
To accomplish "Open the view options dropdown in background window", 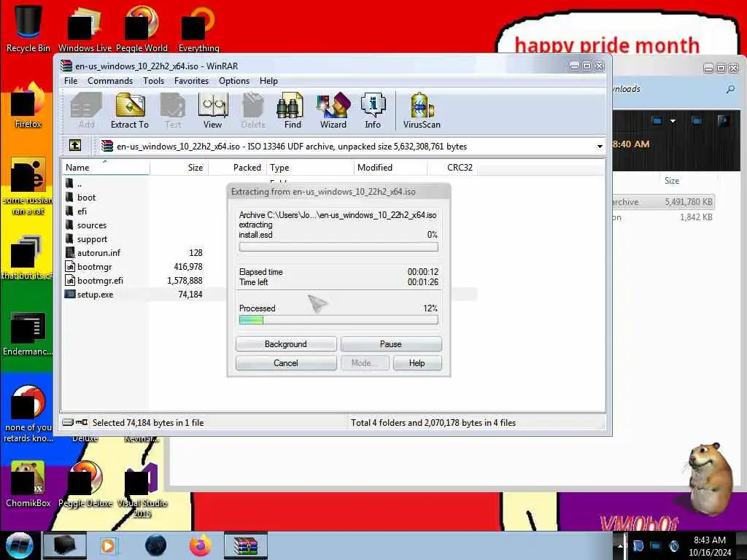I will pyautogui.click(x=673, y=121).
